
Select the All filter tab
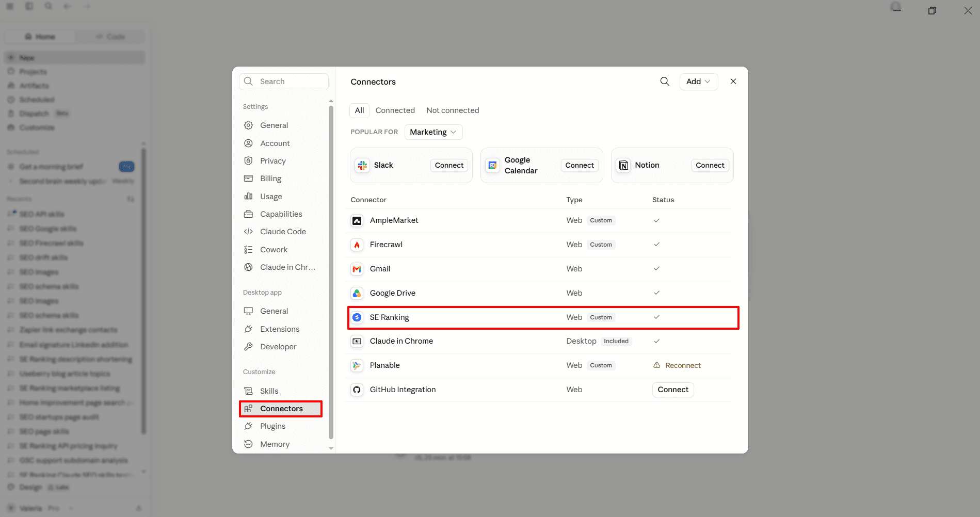360,110
